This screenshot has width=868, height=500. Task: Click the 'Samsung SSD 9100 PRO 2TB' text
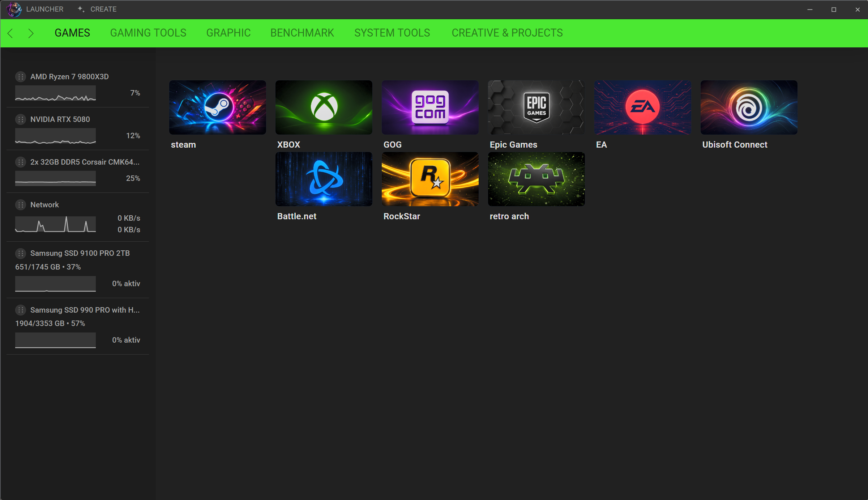pos(80,253)
